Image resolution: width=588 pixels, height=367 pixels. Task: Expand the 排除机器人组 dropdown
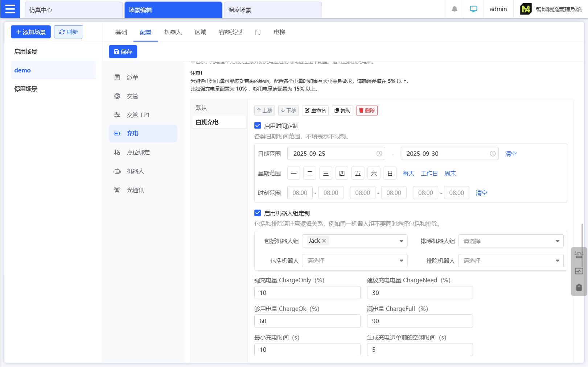(510, 241)
